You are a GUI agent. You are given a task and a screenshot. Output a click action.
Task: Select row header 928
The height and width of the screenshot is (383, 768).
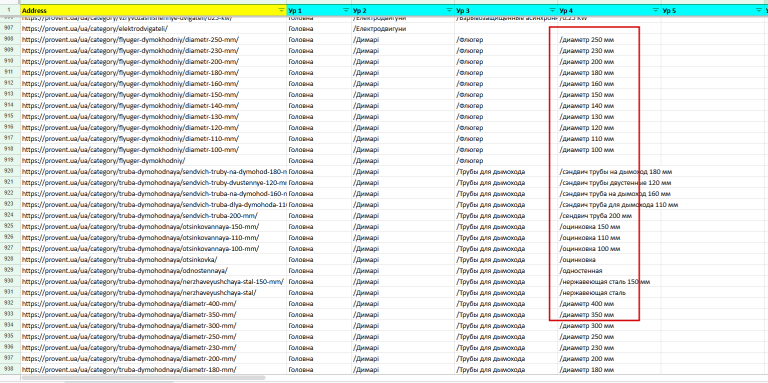click(10, 260)
